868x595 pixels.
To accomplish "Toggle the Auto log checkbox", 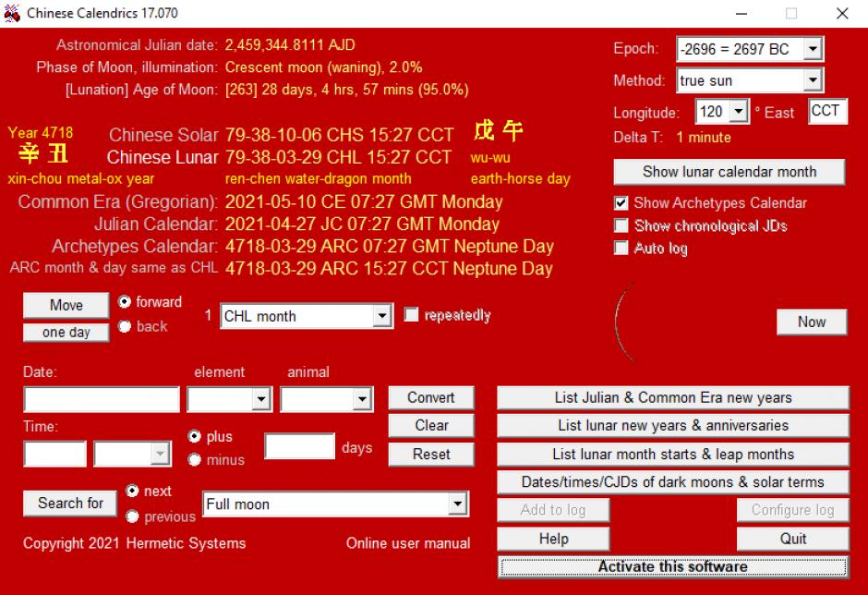I will click(621, 249).
